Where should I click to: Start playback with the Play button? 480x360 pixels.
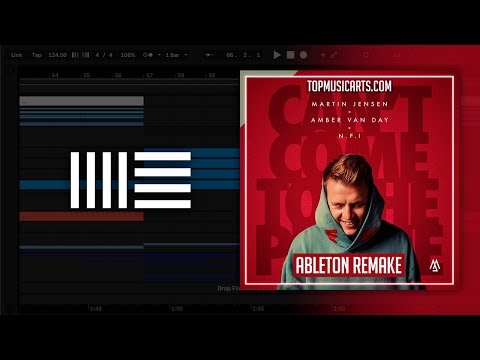click(x=277, y=55)
